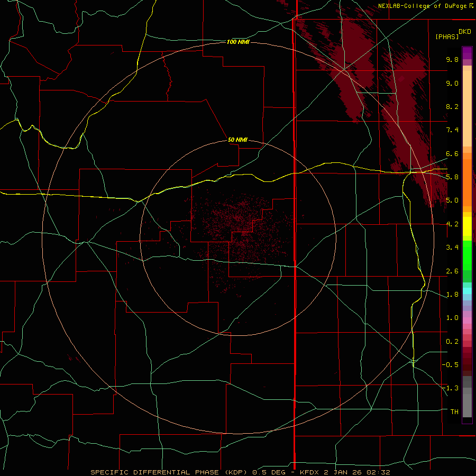Click the -0.5 legend value
Image resolution: width=476 pixels, height=476 pixels.
coord(450,365)
